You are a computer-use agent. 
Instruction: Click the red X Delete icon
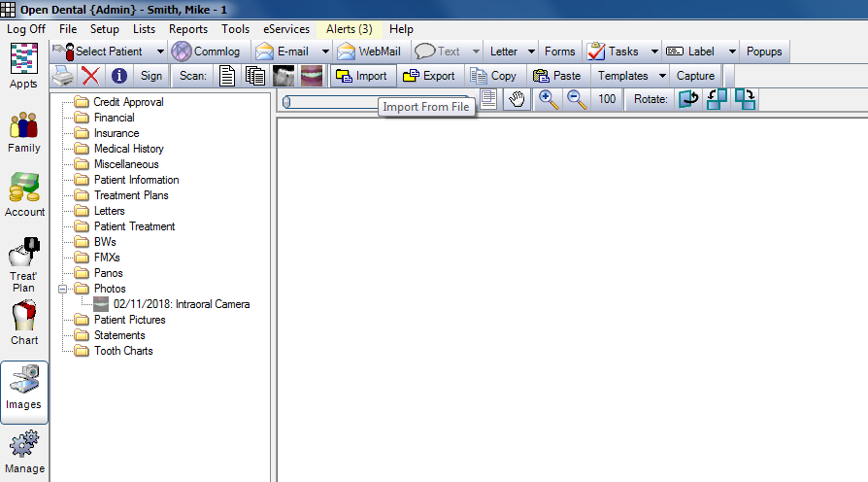pos(90,76)
